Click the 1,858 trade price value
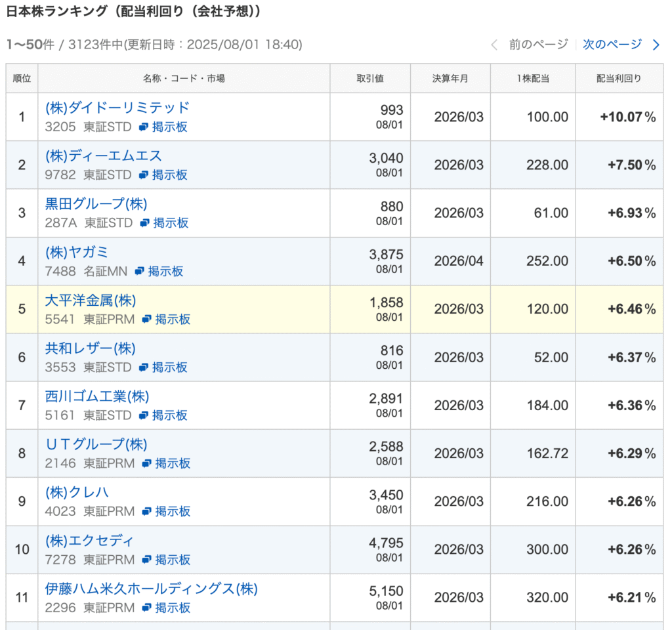672x630 pixels. (x=386, y=303)
